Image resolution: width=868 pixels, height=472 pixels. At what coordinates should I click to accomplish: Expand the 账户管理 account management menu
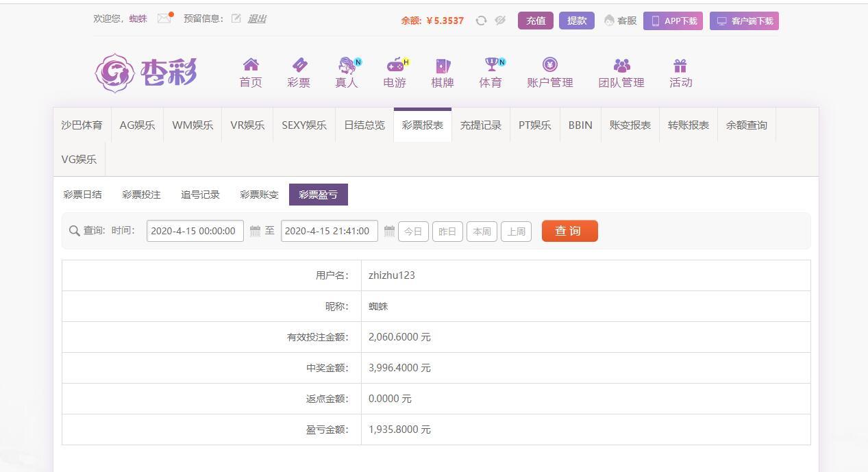(549, 73)
